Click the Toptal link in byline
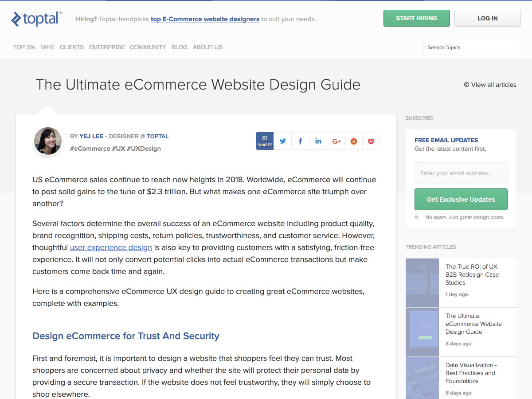The height and width of the screenshot is (399, 532). pyautogui.click(x=158, y=136)
